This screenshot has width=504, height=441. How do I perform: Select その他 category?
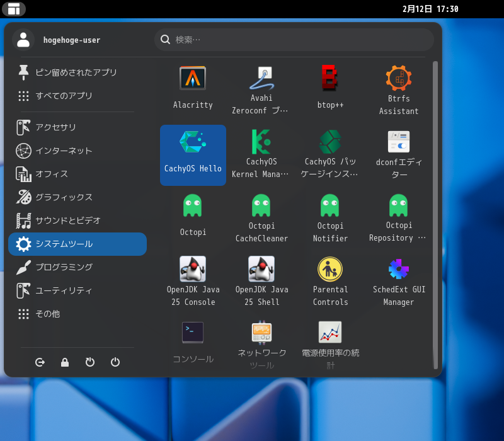(77, 314)
